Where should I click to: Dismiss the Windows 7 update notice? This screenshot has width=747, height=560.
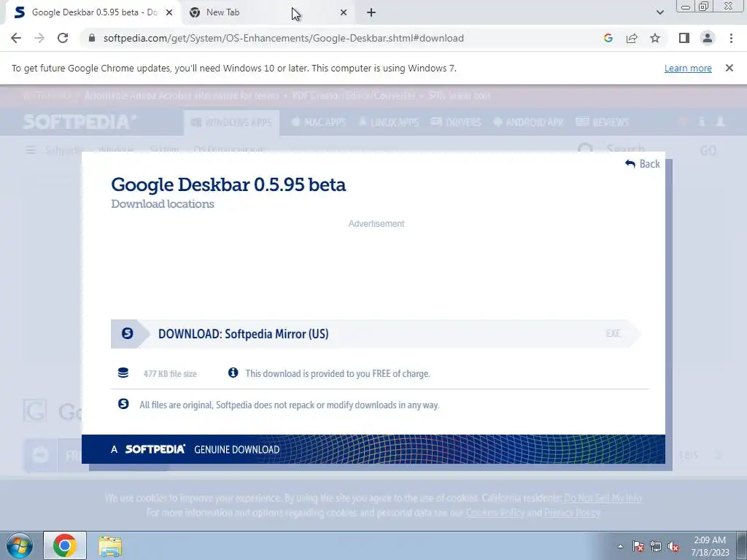coord(729,68)
